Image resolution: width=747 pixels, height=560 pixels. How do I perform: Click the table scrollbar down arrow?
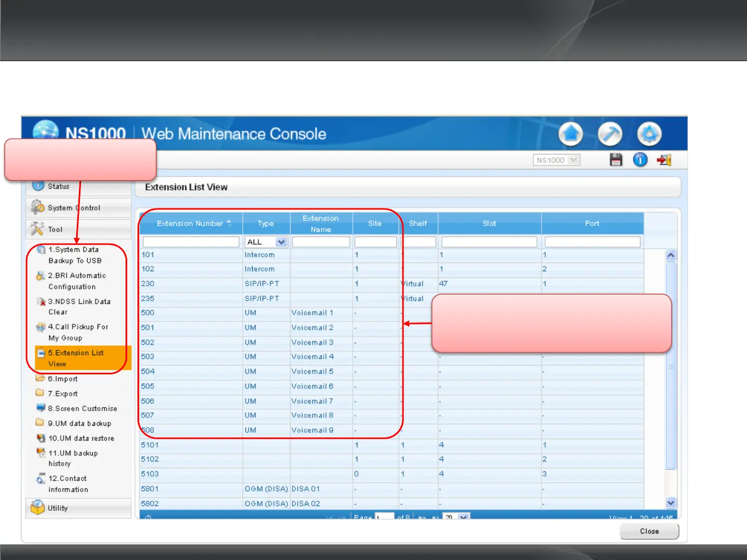(671, 502)
